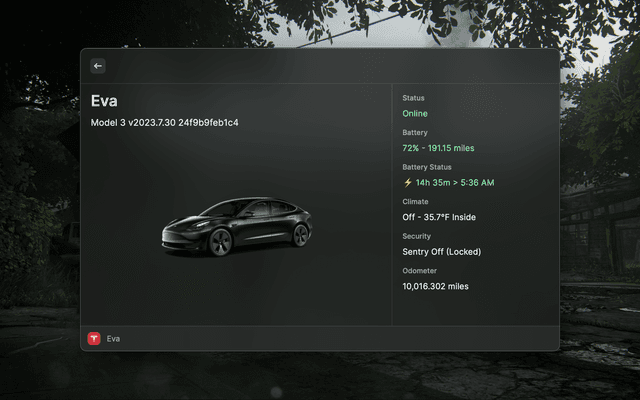This screenshot has height=400, width=640.
Task: Click the Status label
Action: click(x=413, y=98)
